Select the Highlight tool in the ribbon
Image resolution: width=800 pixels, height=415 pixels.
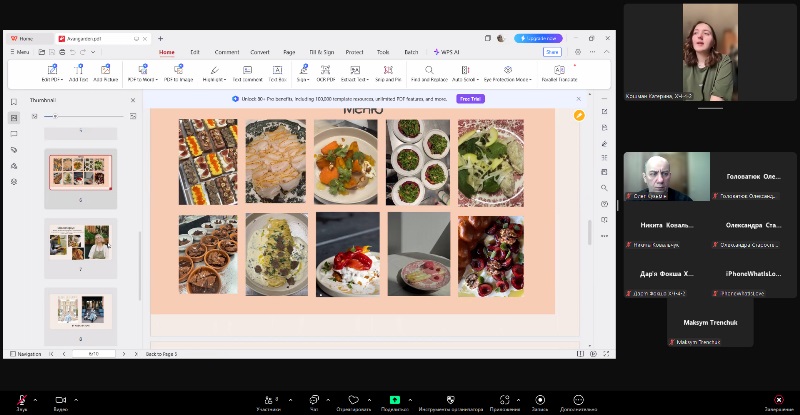tap(213, 72)
